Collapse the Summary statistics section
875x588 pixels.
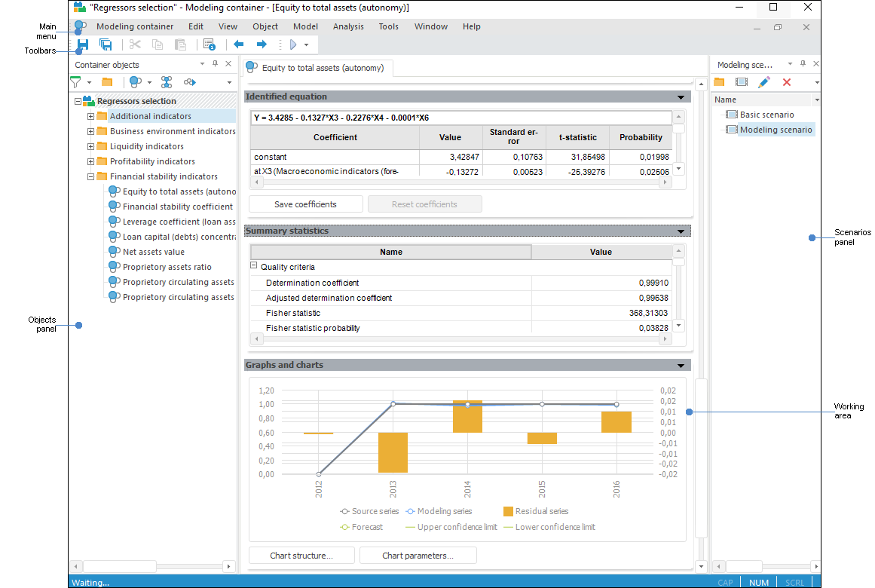point(681,231)
